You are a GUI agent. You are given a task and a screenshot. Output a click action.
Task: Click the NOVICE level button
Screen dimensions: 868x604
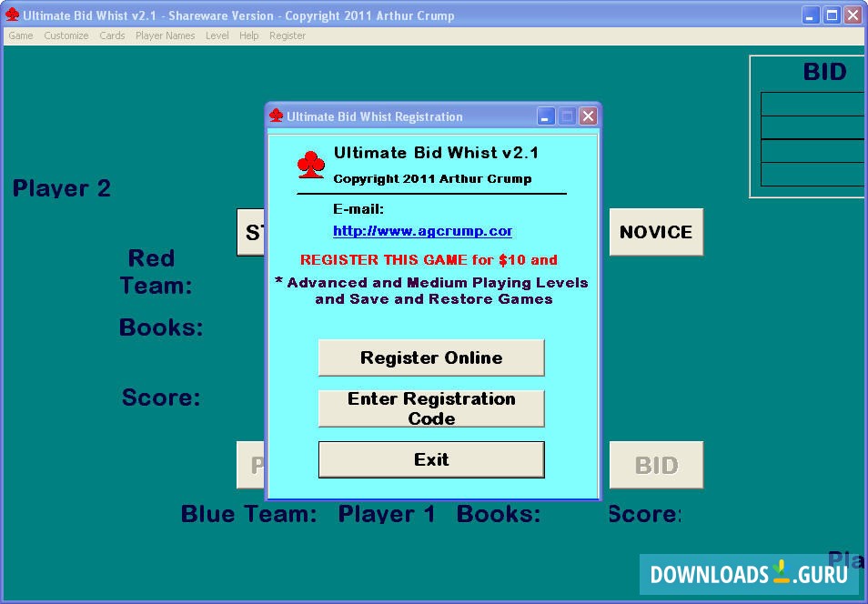pyautogui.click(x=656, y=232)
